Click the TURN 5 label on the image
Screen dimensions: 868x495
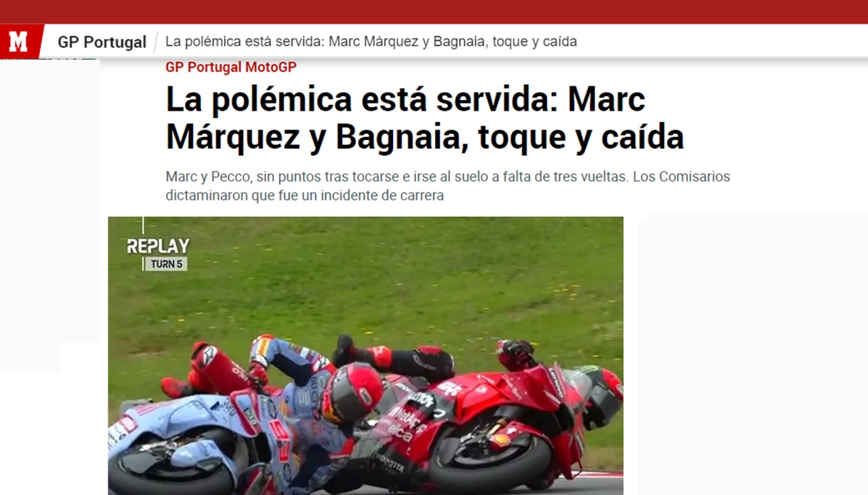167,264
